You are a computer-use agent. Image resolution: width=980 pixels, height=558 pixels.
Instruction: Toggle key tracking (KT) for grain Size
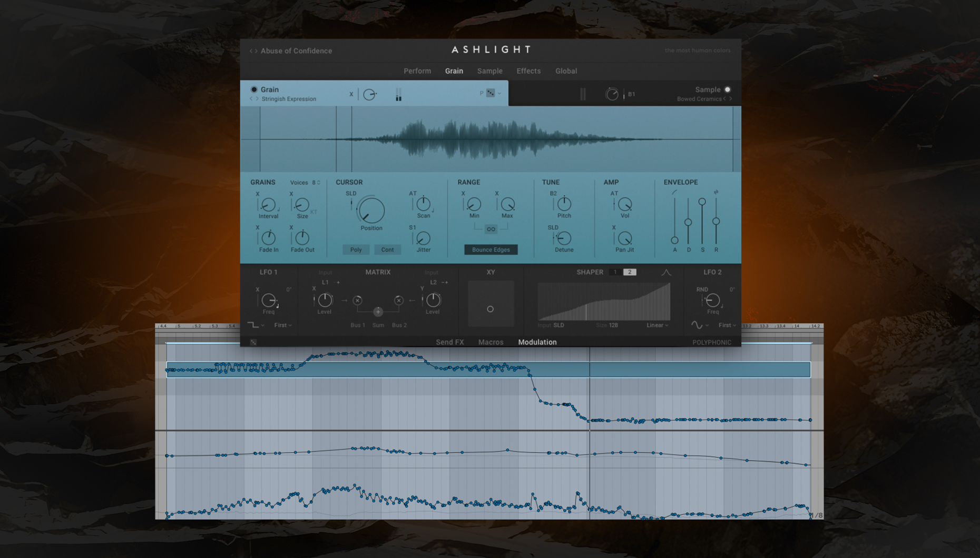pos(313,212)
